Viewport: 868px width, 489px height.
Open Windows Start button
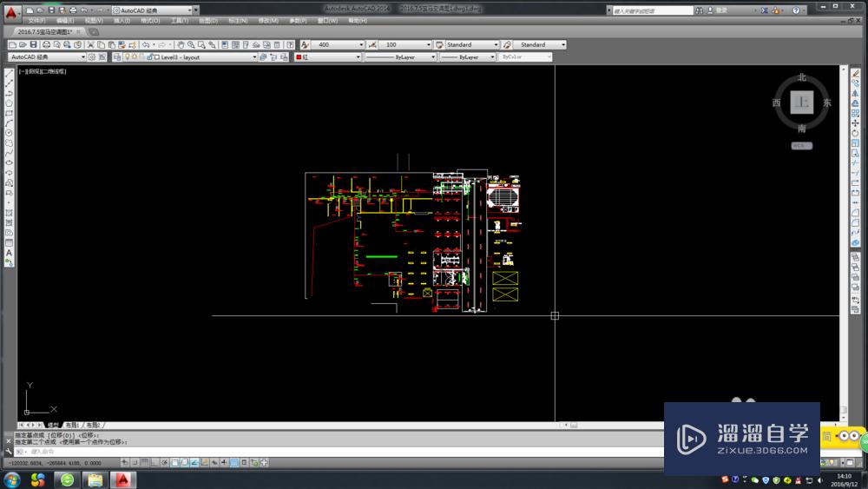[11, 479]
